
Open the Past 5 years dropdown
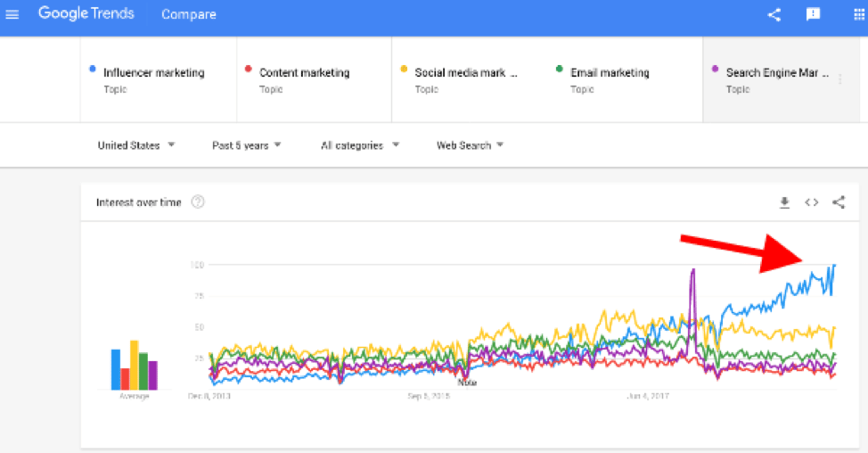pyautogui.click(x=246, y=145)
